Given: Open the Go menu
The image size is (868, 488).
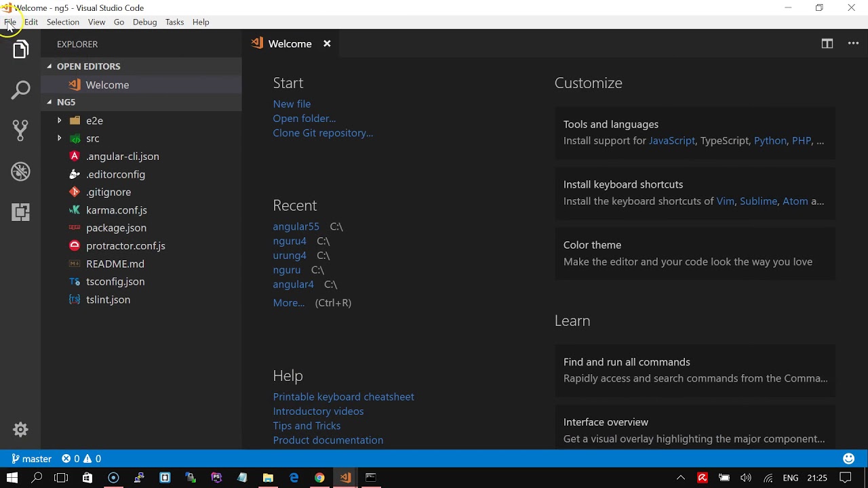Looking at the screenshot, I should 119,22.
